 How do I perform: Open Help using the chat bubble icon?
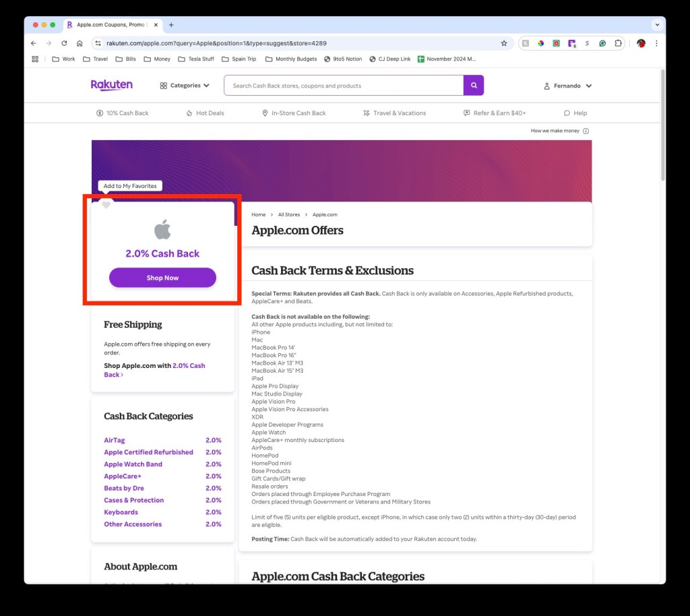tap(567, 113)
